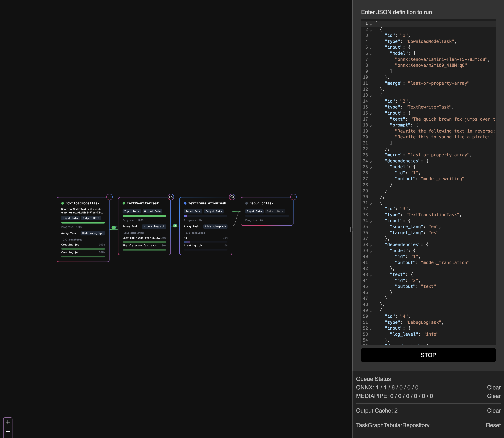Zoom out the graph canvas
Image resolution: width=504 pixels, height=438 pixels.
(x=8, y=431)
